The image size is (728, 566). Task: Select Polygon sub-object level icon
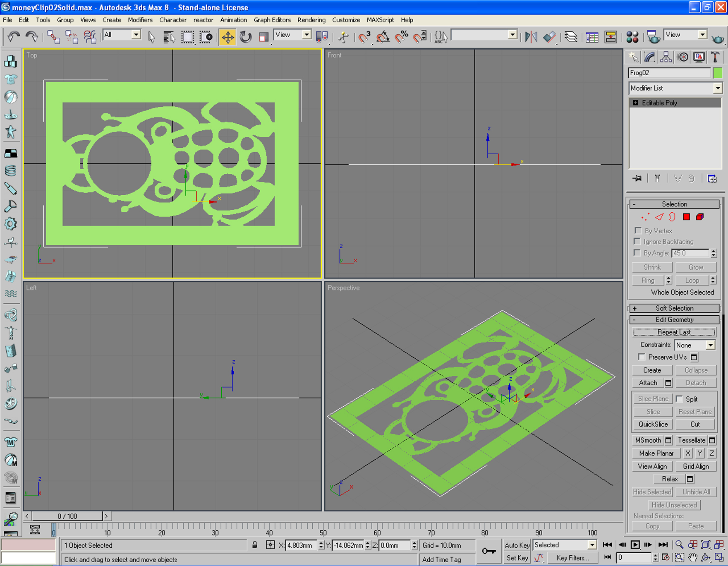coord(686,217)
